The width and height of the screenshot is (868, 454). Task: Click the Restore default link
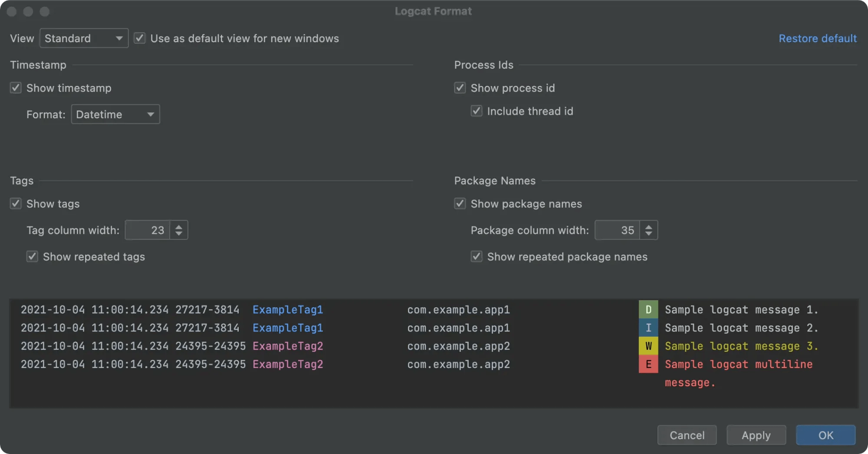(x=817, y=38)
